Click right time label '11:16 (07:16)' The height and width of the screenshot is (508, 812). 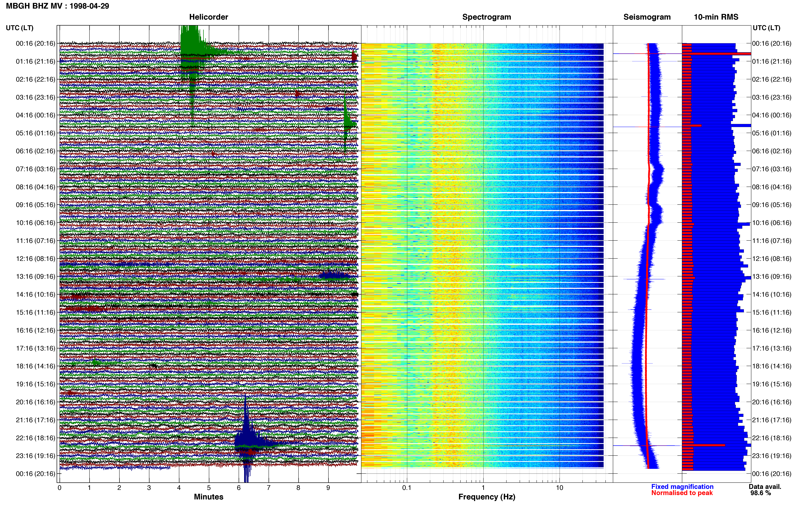tap(772, 240)
